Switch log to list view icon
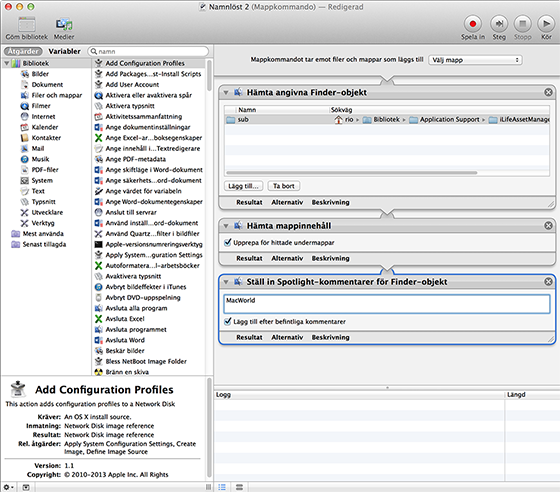 coord(222,487)
